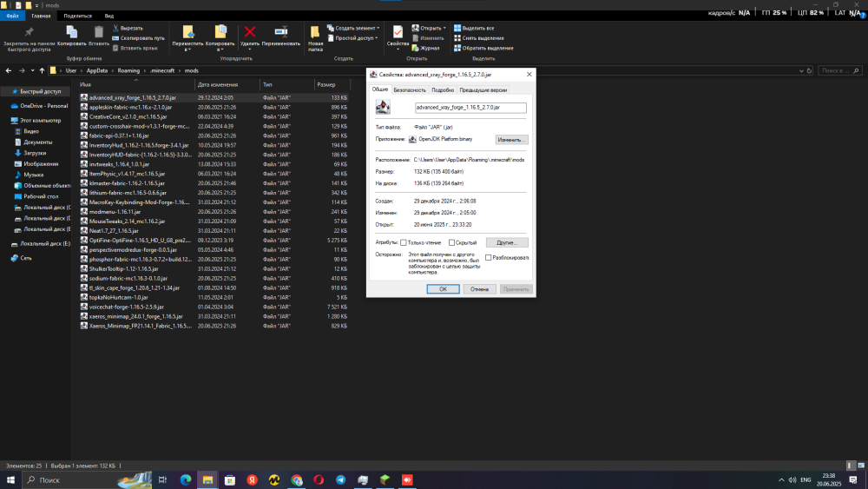Open Yandex browser from the taskbar
The image size is (868, 489).
point(252,480)
